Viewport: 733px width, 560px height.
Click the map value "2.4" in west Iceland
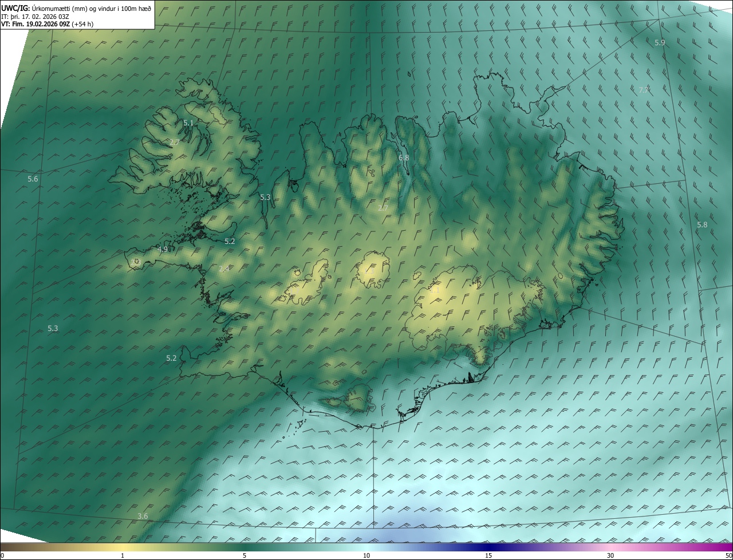coord(224,269)
